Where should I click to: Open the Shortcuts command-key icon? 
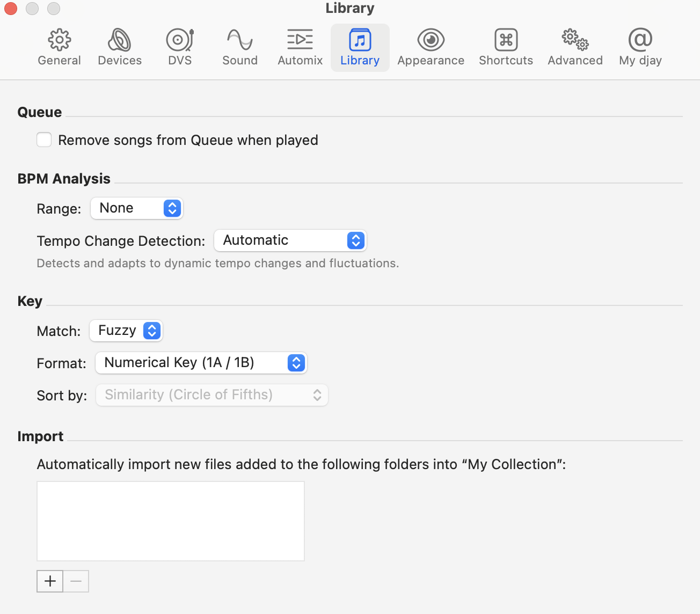pos(506,40)
